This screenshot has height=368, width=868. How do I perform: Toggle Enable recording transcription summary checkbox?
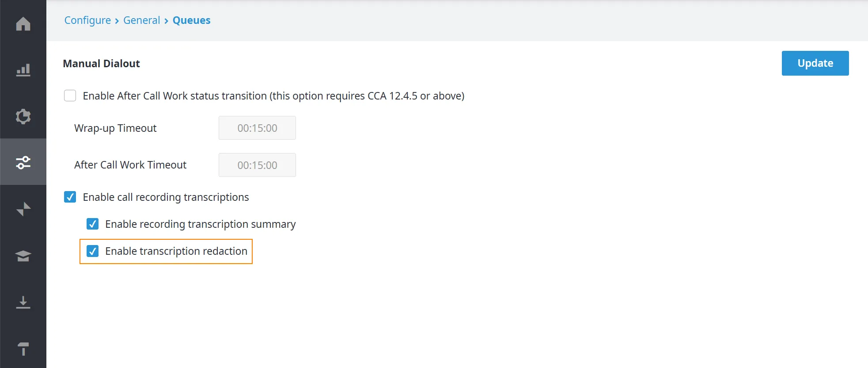[x=93, y=224]
